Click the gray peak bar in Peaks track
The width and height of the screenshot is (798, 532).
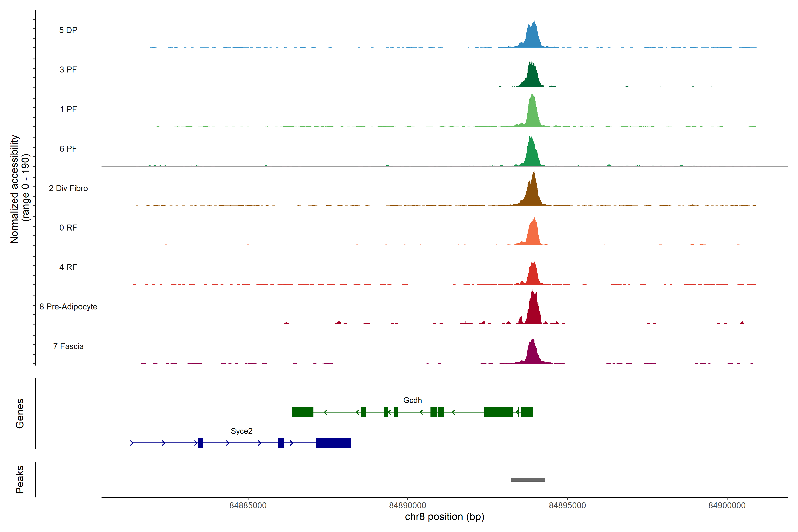[x=528, y=480]
